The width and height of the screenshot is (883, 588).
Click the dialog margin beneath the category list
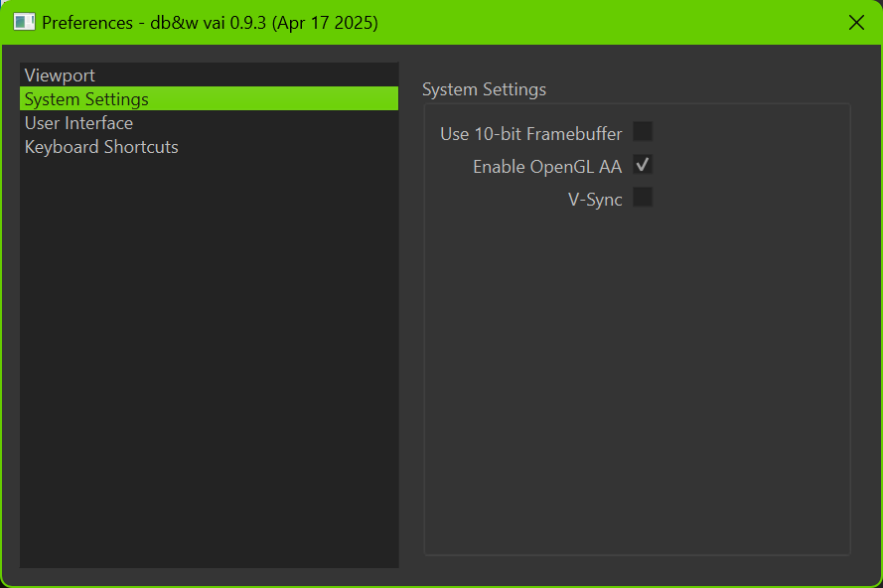click(x=209, y=576)
